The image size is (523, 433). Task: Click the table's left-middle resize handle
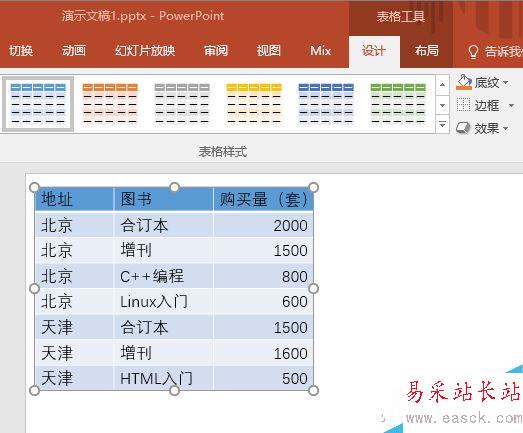click(x=35, y=289)
